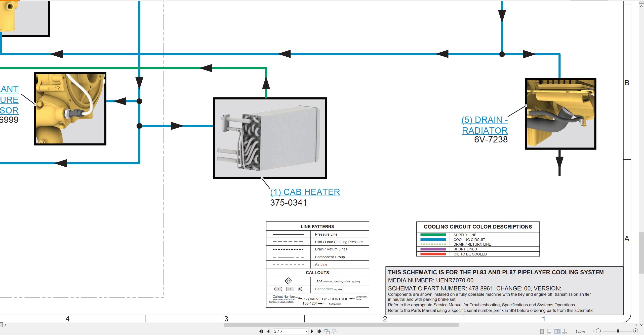Click the MEDIA NUMBER: UENR7070-00 text

(x=431, y=280)
